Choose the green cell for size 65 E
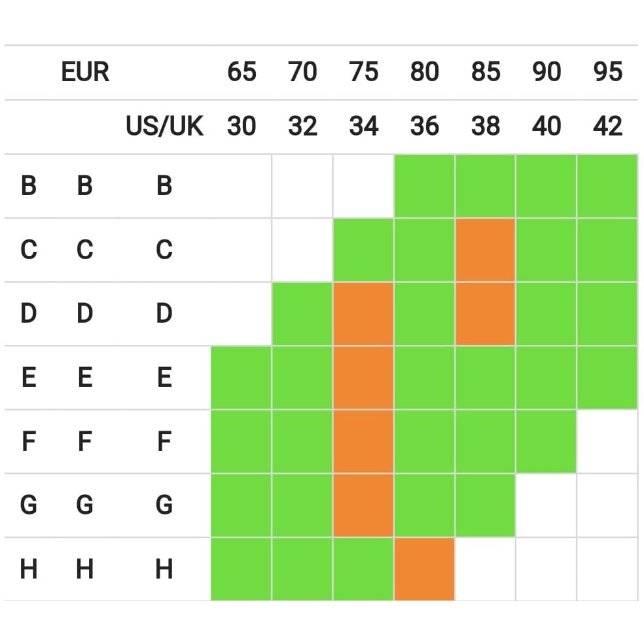Image resolution: width=644 pixels, height=644 pixels. 241,378
